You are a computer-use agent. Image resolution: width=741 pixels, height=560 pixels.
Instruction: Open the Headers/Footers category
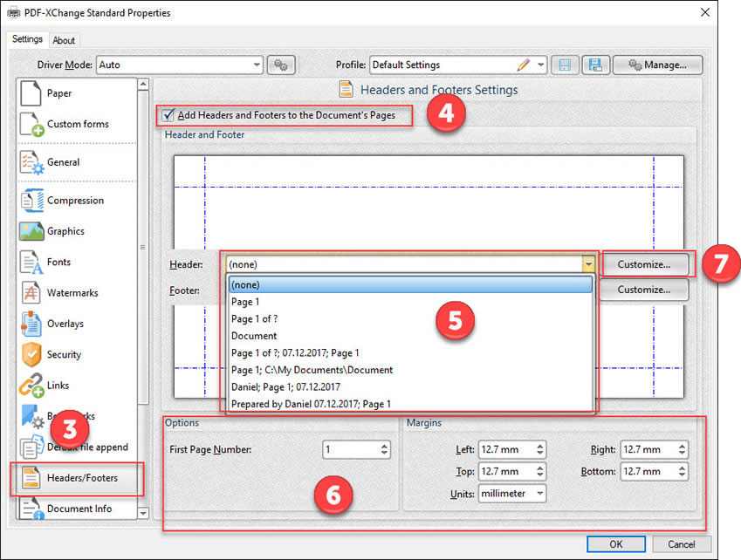click(77, 478)
